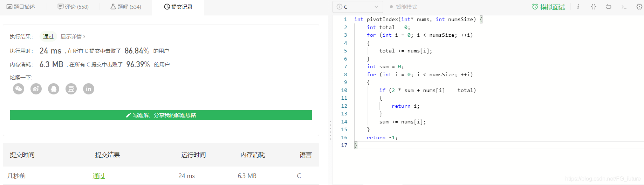Click line number 1 in the editor
This screenshot has height=185, width=644.
click(345, 19)
